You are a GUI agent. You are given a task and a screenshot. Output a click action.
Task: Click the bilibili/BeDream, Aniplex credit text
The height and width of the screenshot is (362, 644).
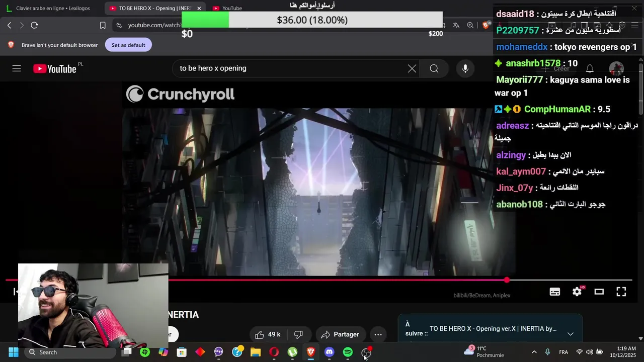tap(482, 296)
